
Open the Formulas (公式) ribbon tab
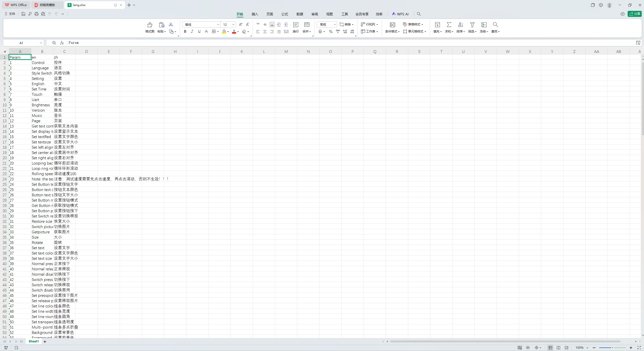[x=285, y=14]
